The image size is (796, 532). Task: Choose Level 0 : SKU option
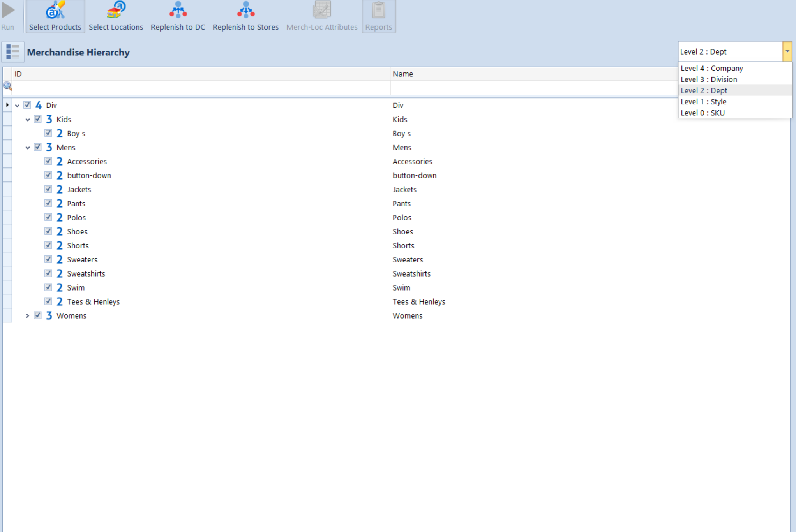click(702, 113)
